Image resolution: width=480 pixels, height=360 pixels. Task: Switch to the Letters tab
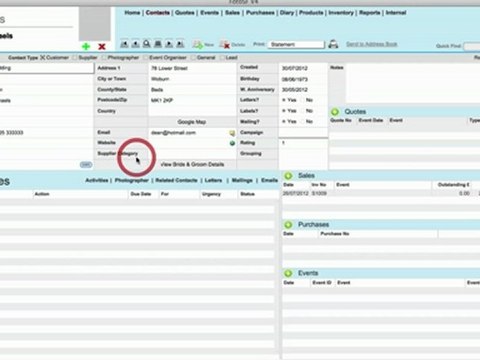click(x=213, y=180)
